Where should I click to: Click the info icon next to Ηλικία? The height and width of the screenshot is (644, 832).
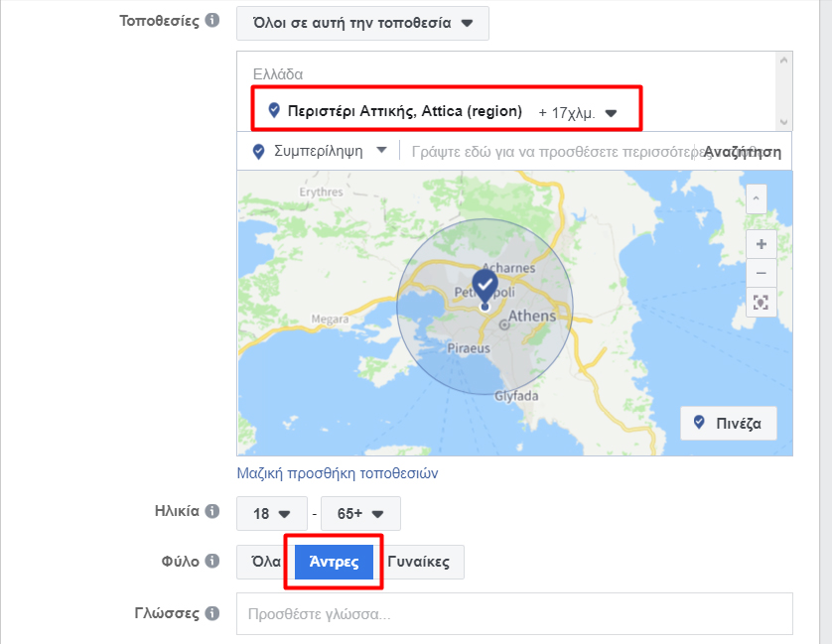click(x=211, y=512)
